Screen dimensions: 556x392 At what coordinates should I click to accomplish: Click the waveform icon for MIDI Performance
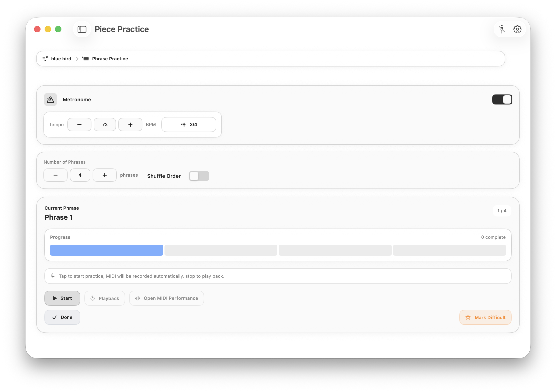click(138, 298)
